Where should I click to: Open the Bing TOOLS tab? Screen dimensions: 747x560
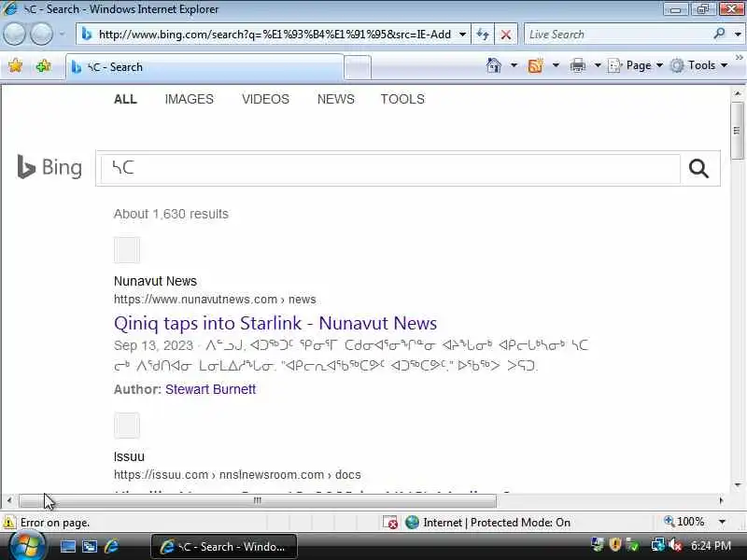402,99
